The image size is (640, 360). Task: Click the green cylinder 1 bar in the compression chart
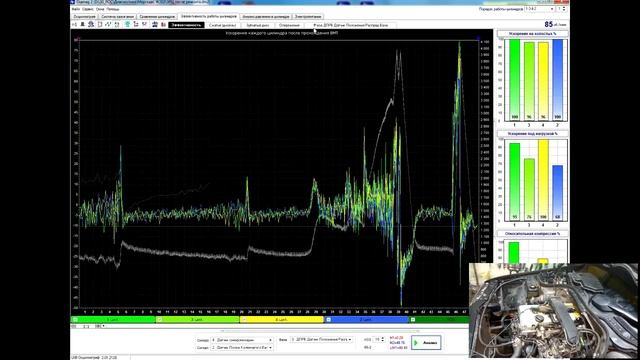[x=514, y=253]
